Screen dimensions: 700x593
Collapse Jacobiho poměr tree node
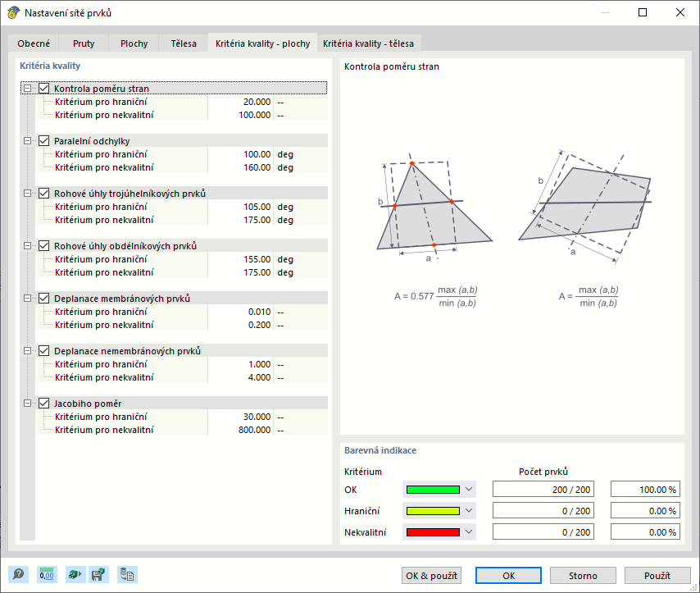(x=27, y=404)
